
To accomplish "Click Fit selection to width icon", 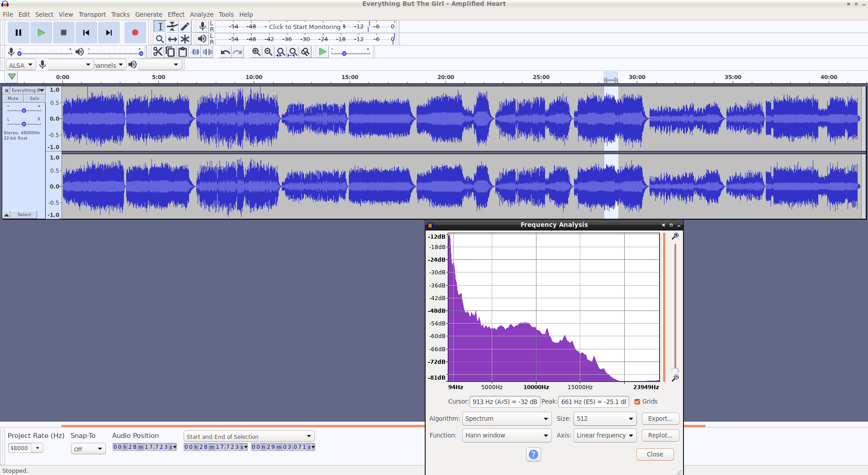I will coord(281,52).
